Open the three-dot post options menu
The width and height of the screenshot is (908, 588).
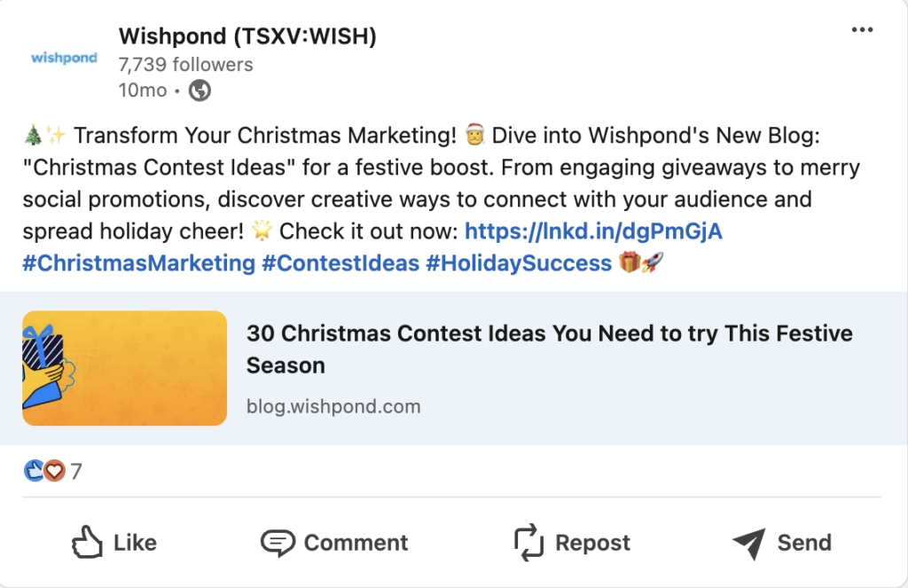(862, 30)
